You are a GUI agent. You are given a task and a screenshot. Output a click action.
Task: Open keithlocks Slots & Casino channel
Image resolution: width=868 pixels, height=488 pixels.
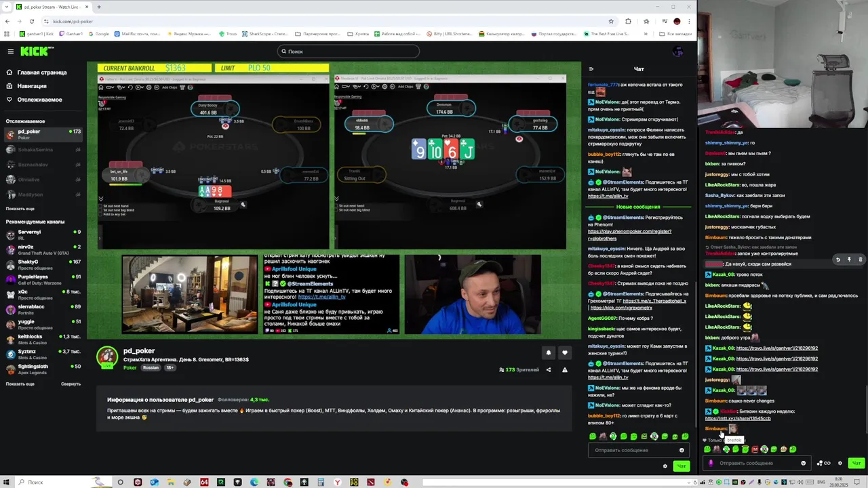[x=43, y=339]
